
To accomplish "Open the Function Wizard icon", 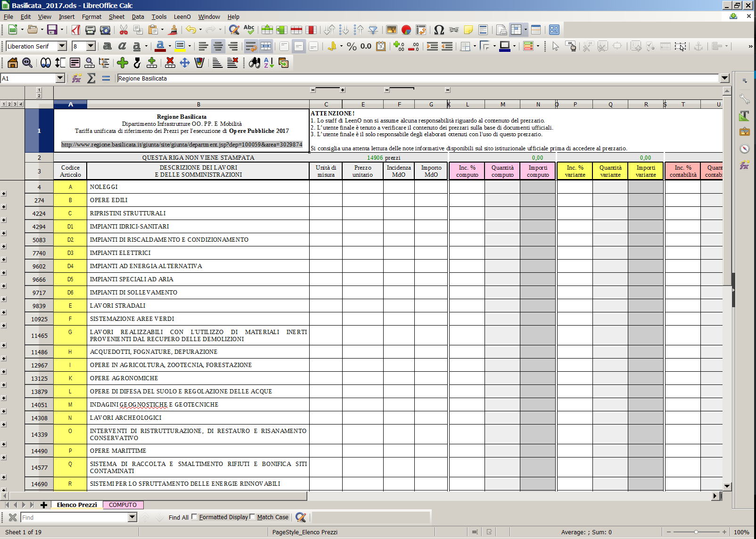I will coord(76,78).
